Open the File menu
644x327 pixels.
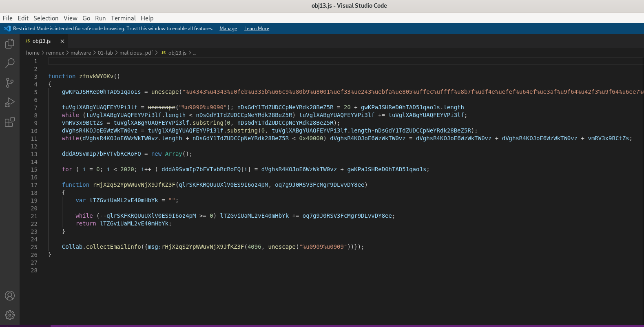pos(7,18)
